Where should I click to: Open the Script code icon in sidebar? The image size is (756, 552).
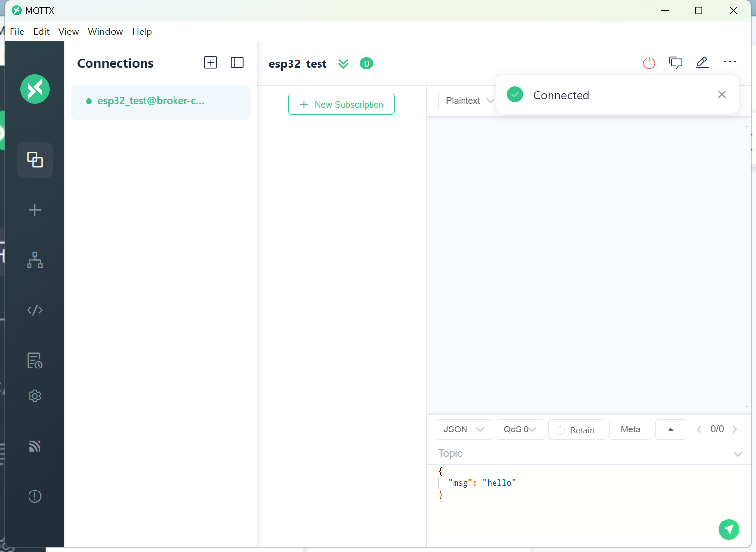point(35,310)
